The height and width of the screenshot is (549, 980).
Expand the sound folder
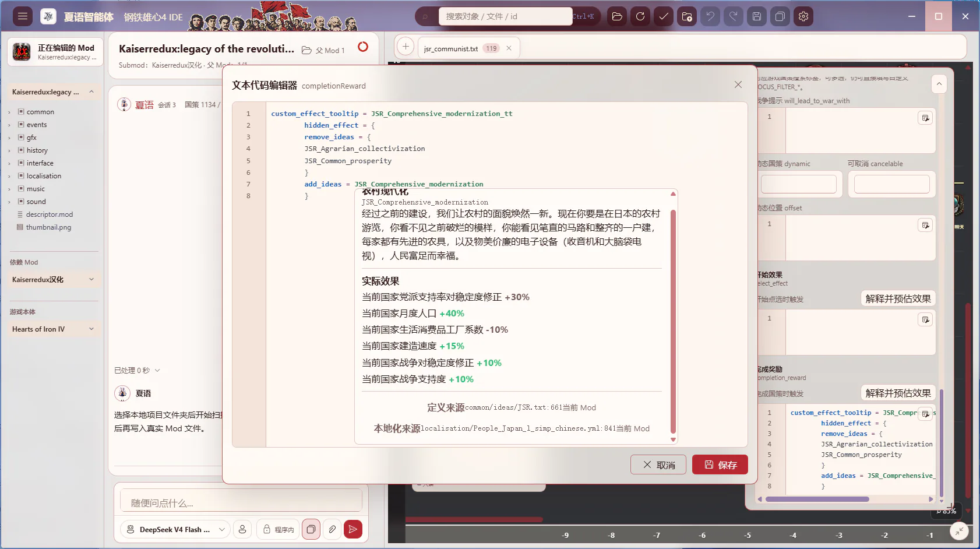point(9,202)
